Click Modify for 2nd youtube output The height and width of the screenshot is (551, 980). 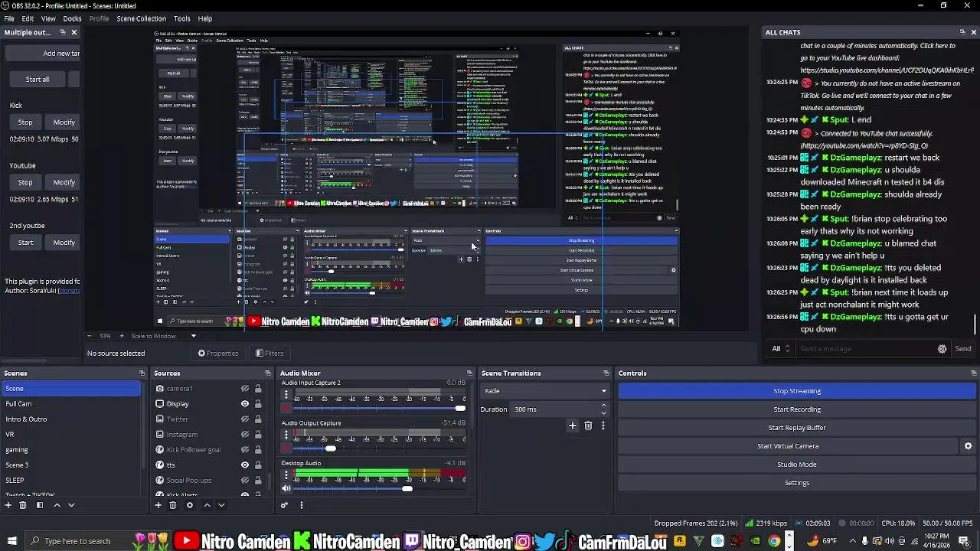64,243
